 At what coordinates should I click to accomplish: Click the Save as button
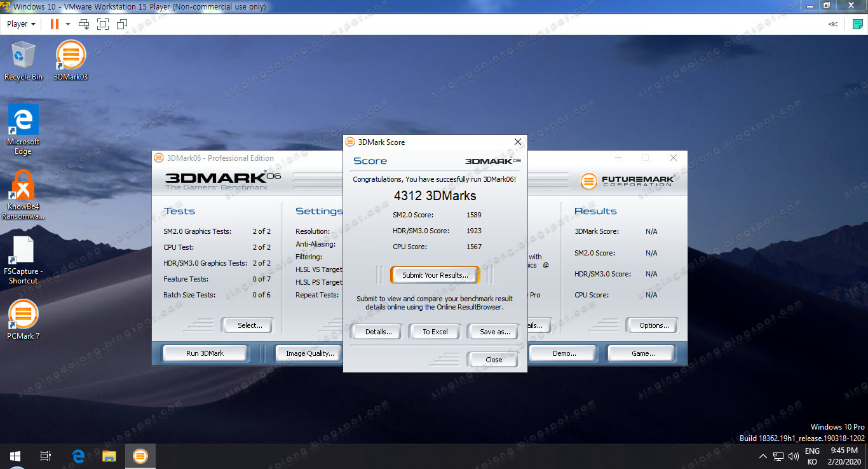point(494,332)
